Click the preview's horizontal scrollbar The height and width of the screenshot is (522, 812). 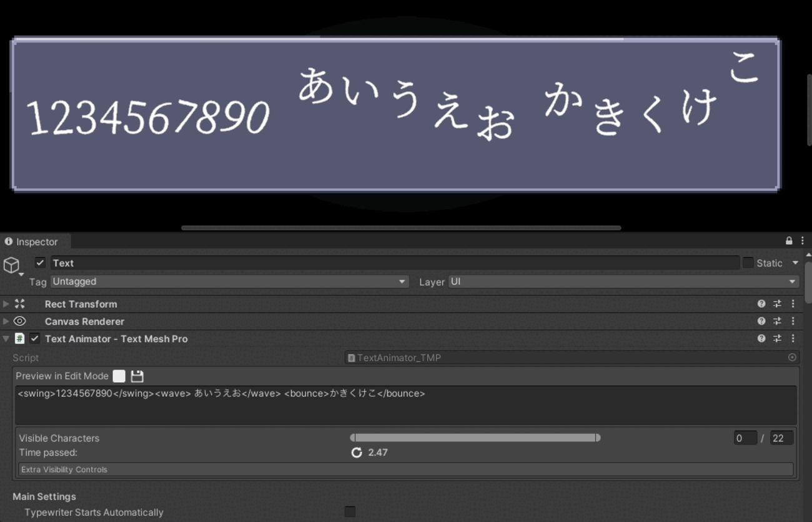coord(401,228)
